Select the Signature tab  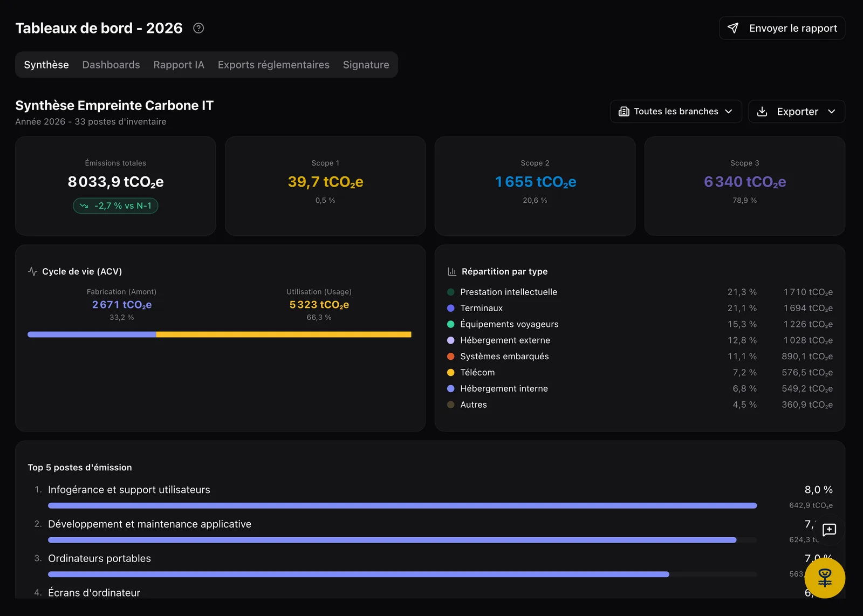click(366, 65)
